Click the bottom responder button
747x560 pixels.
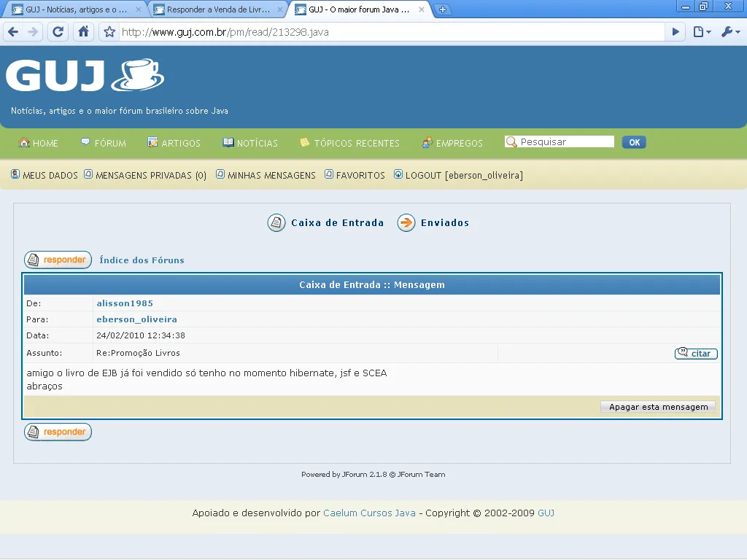pos(58,432)
